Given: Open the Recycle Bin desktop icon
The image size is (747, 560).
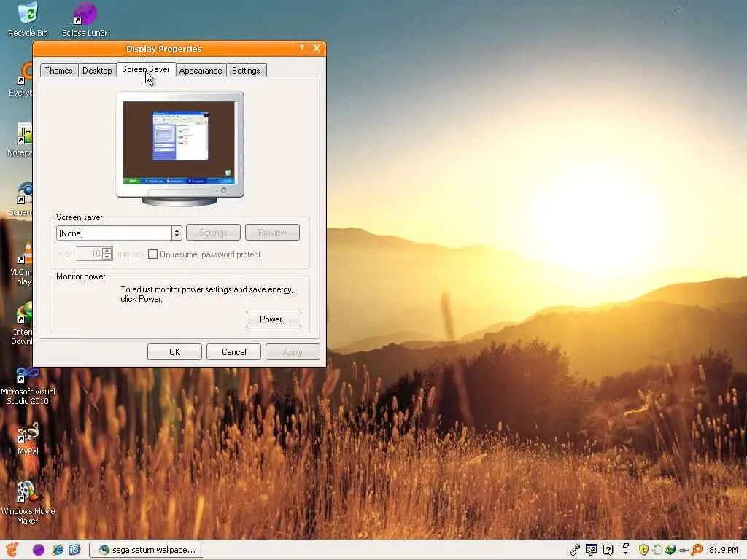Looking at the screenshot, I should 28,20.
